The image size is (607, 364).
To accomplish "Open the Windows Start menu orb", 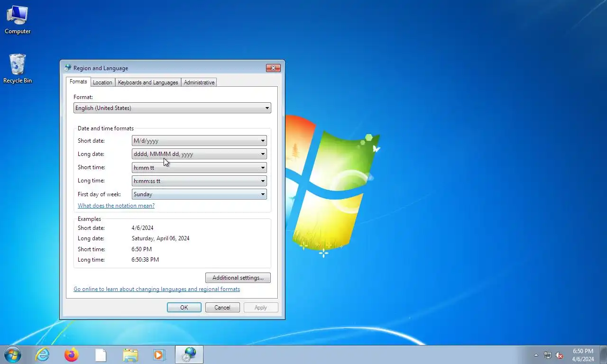I will pyautogui.click(x=13, y=355).
